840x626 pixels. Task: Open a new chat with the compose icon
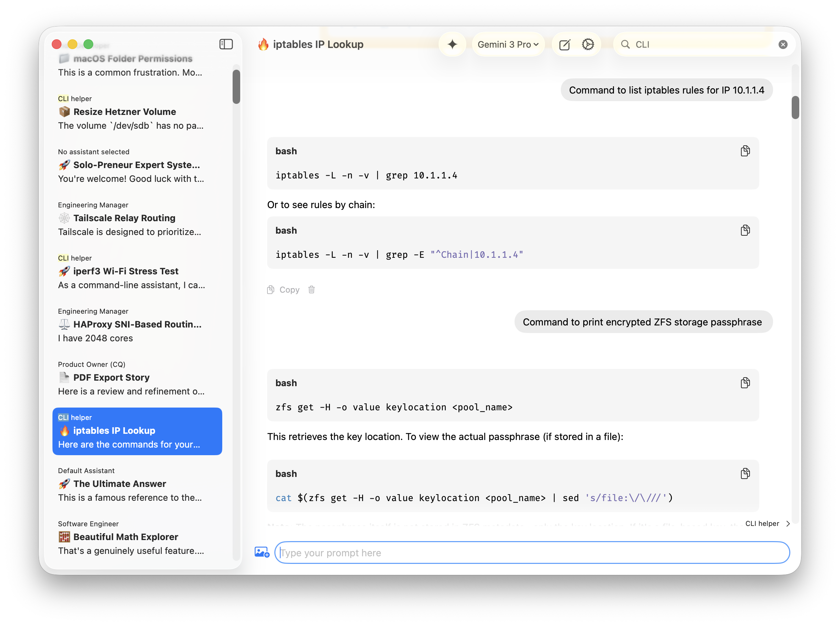(x=564, y=44)
